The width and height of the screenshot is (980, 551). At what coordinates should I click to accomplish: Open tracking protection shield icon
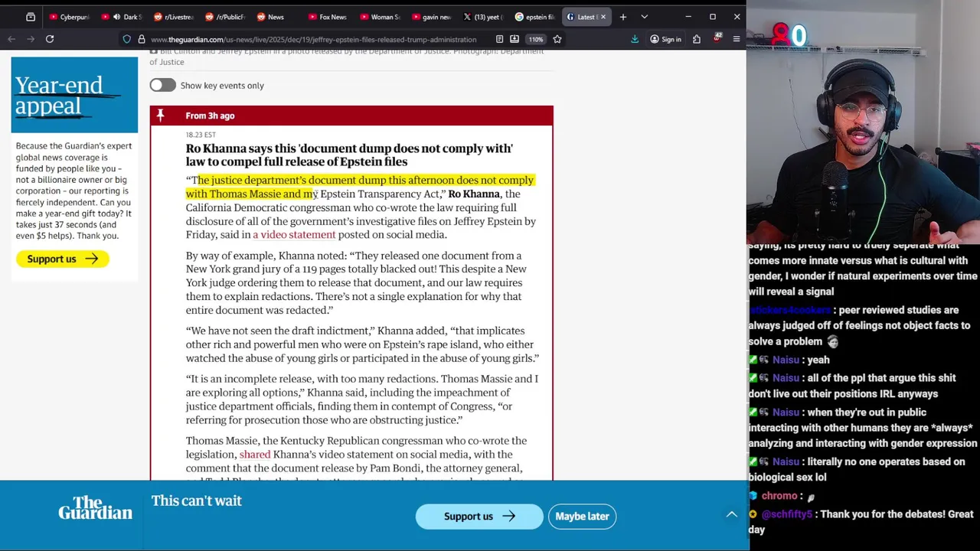[127, 39]
